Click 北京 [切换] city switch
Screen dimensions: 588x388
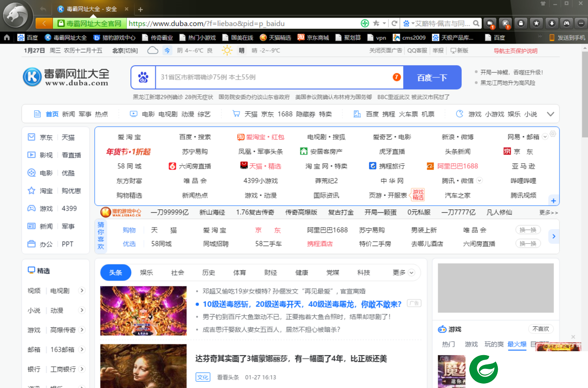[125, 51]
